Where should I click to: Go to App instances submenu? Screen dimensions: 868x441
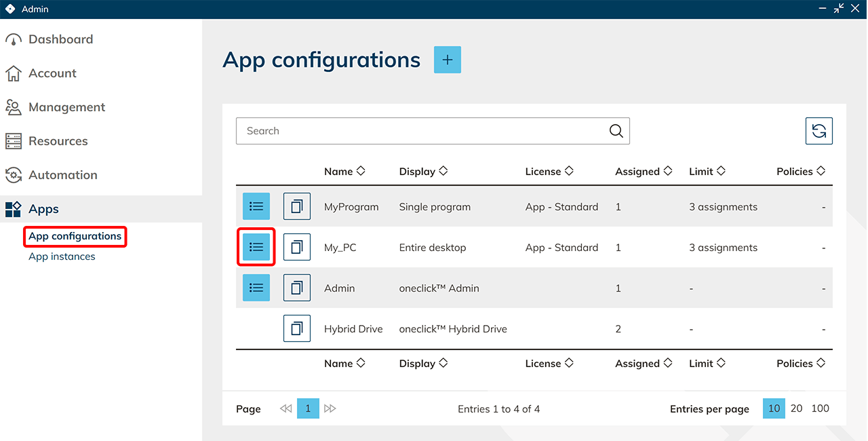[x=62, y=256]
